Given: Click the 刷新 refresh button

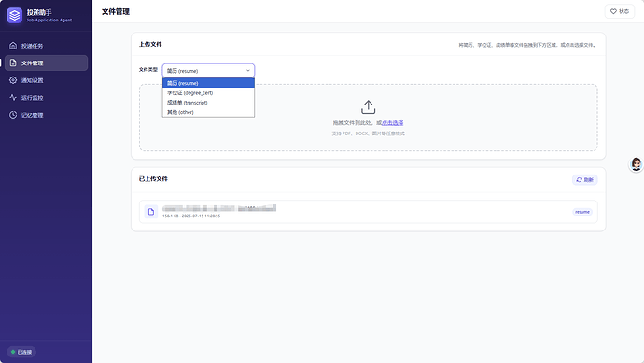Looking at the screenshot, I should tap(585, 179).
